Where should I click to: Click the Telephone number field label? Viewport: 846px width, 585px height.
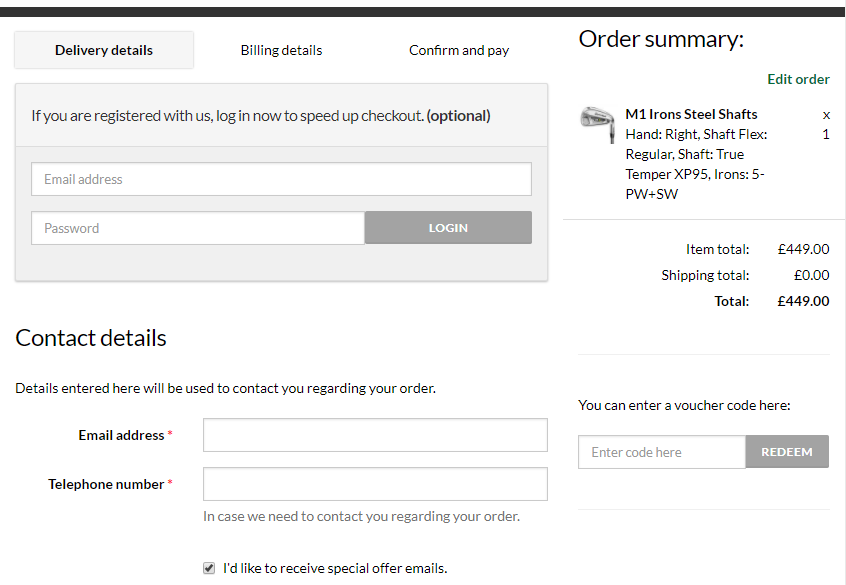(x=106, y=484)
